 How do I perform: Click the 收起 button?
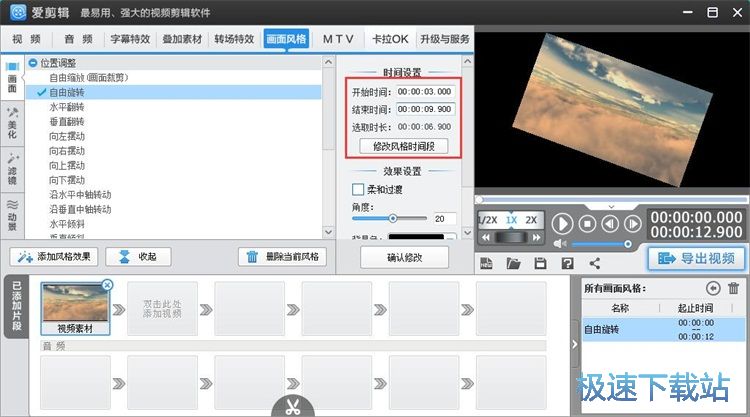coord(138,257)
